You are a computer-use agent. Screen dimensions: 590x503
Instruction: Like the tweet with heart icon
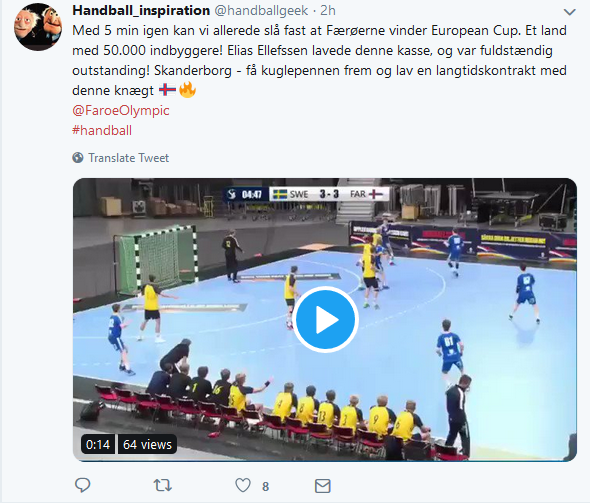pos(243,485)
